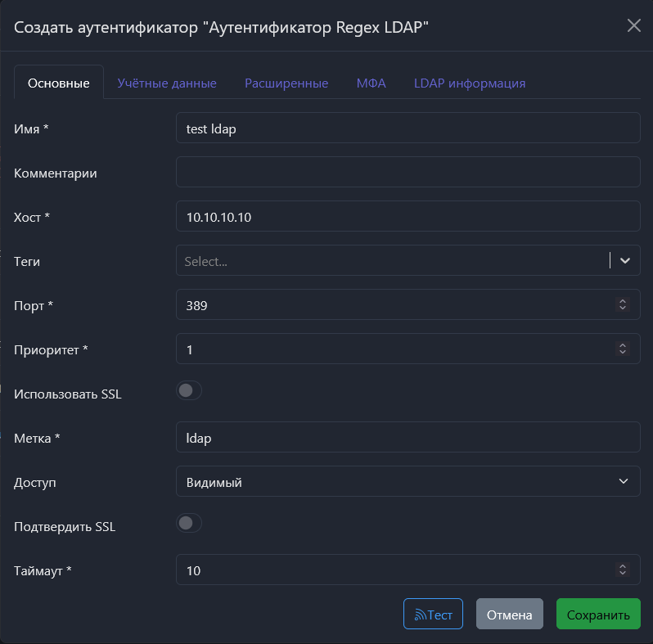653x644 pixels.
Task: Click the Порт field stepper arrows
Action: (x=622, y=304)
